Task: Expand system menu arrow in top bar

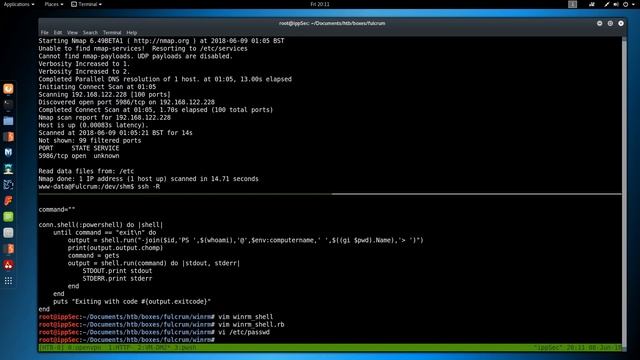Action: click(633, 4)
